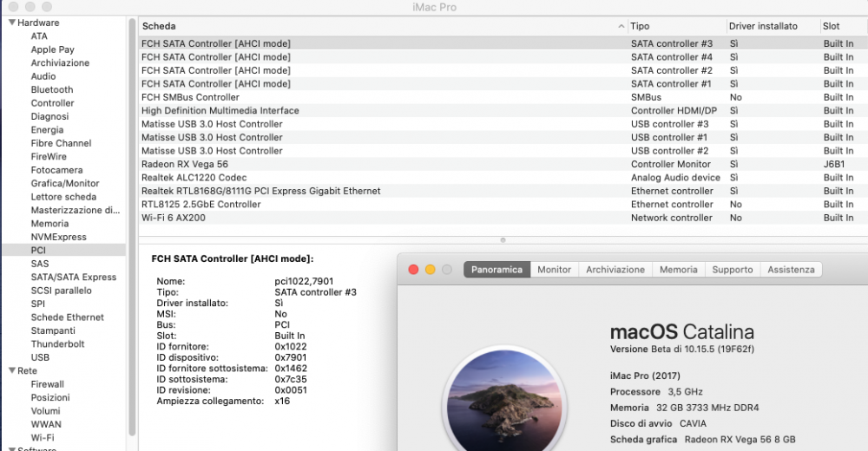Select NVMExpress in the sidebar
The height and width of the screenshot is (451, 868).
[x=59, y=237]
